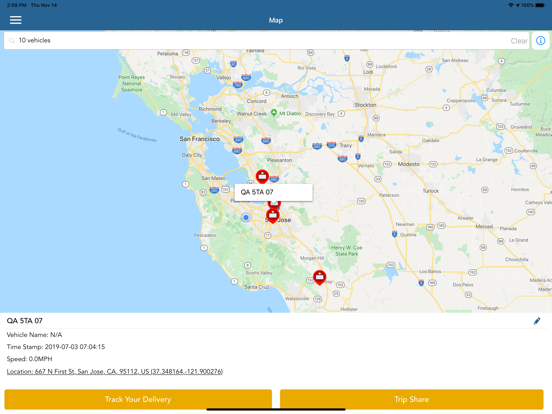The image size is (552, 414).
Task: Click the QA STA 07 panel title
Action: [25, 321]
